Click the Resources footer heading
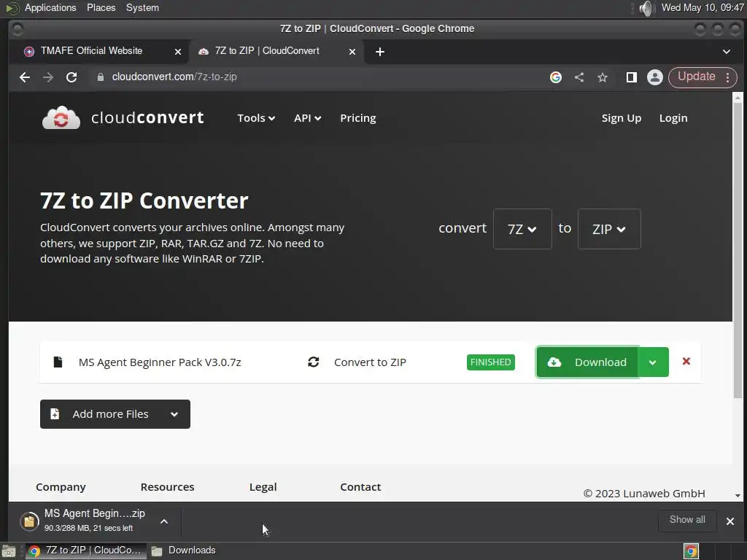747x560 pixels. [167, 487]
